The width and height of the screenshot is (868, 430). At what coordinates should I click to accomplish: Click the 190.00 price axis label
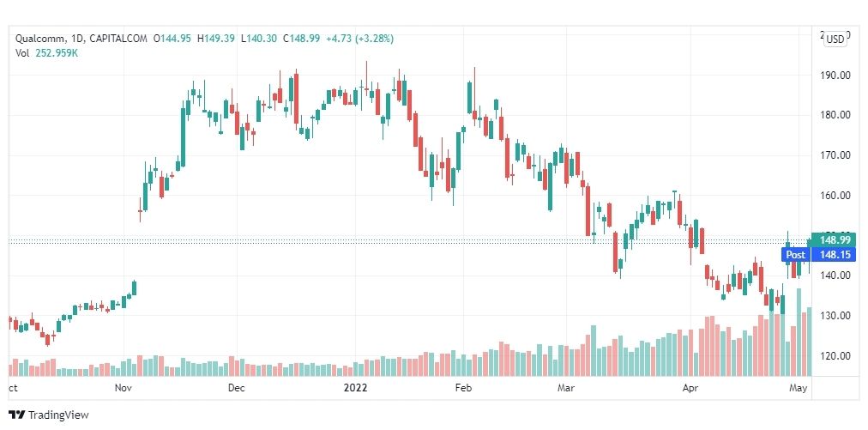836,75
